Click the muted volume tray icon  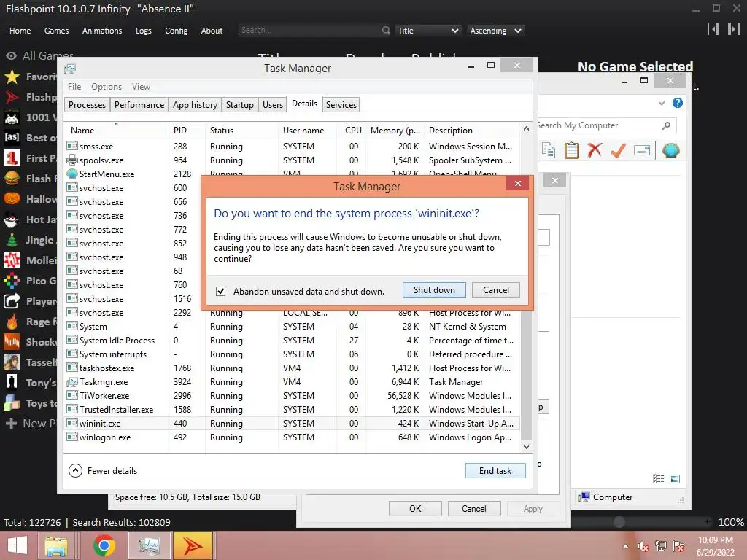(x=643, y=546)
